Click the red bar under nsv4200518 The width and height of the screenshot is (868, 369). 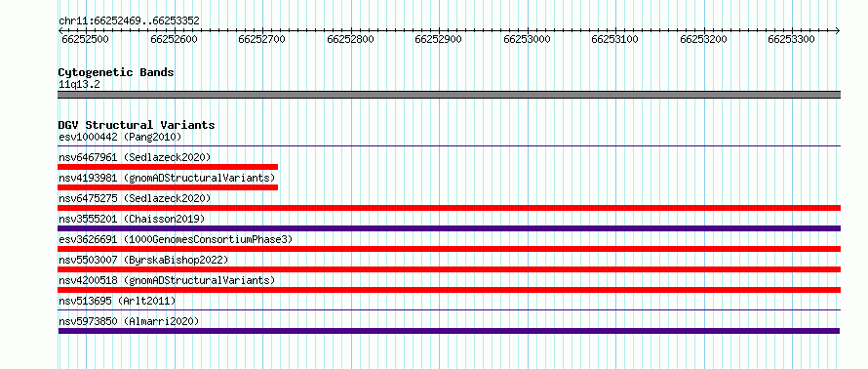pyautogui.click(x=449, y=290)
